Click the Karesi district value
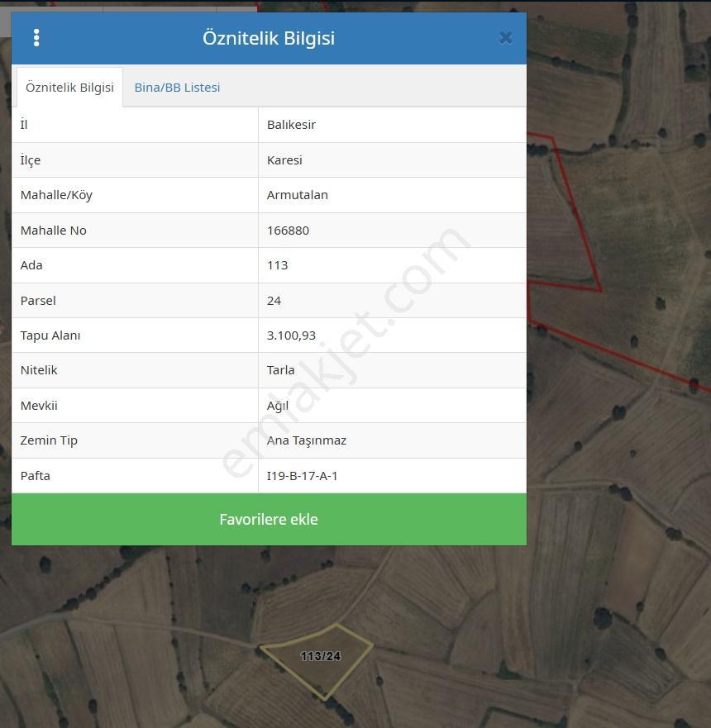 pyautogui.click(x=284, y=160)
